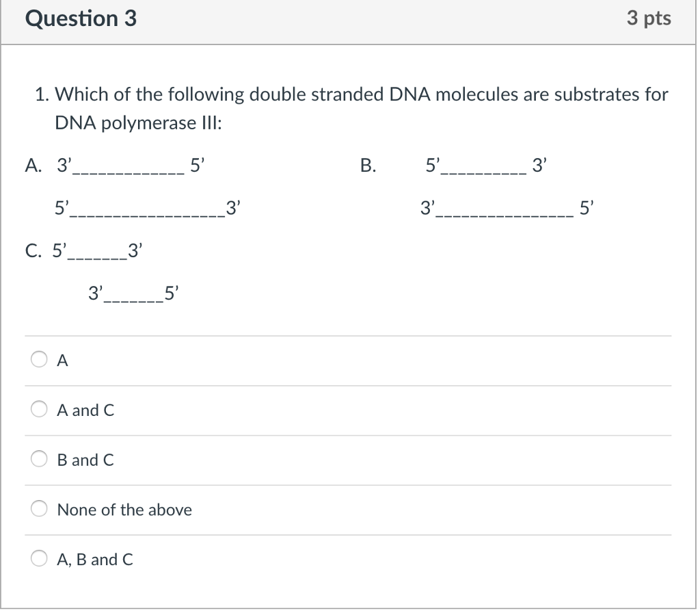Click the "A and C" answer text

click(85, 410)
